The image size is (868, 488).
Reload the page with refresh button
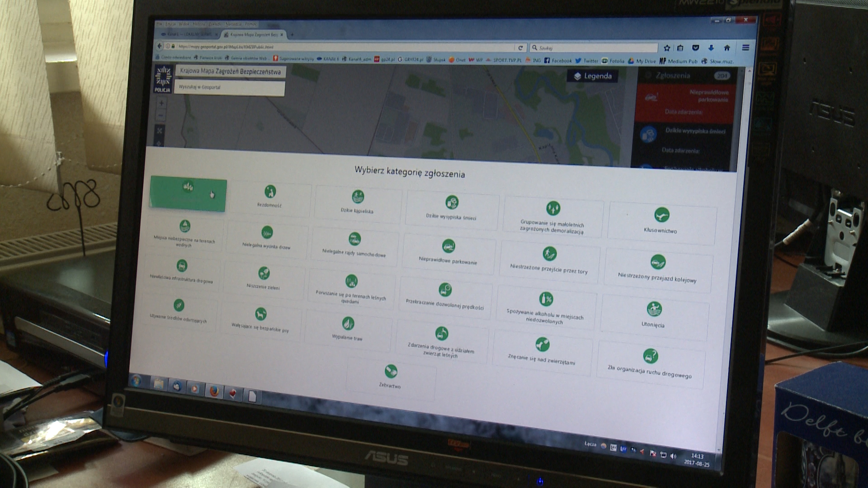click(520, 48)
